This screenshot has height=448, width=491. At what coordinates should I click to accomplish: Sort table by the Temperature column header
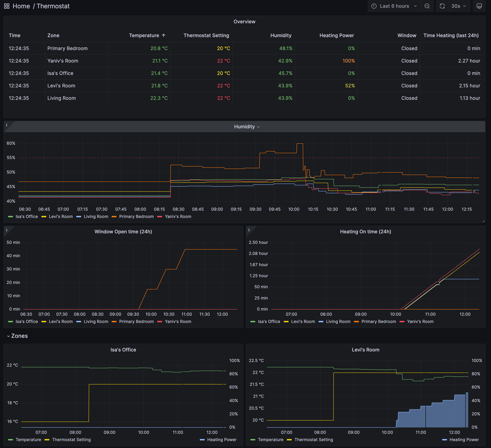tap(144, 35)
